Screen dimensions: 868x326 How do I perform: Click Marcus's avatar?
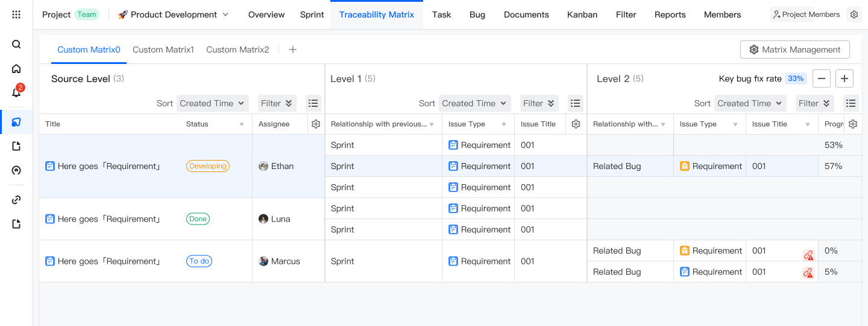(x=263, y=261)
